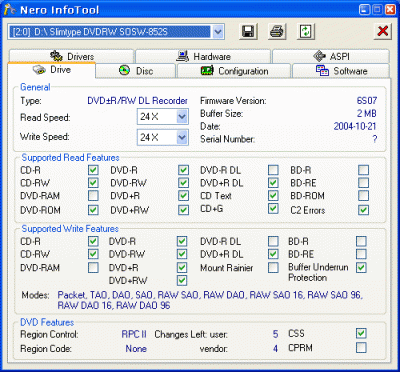The height and width of the screenshot is (372, 400).
Task: Open the drive selection dropdown
Action: pos(218,32)
